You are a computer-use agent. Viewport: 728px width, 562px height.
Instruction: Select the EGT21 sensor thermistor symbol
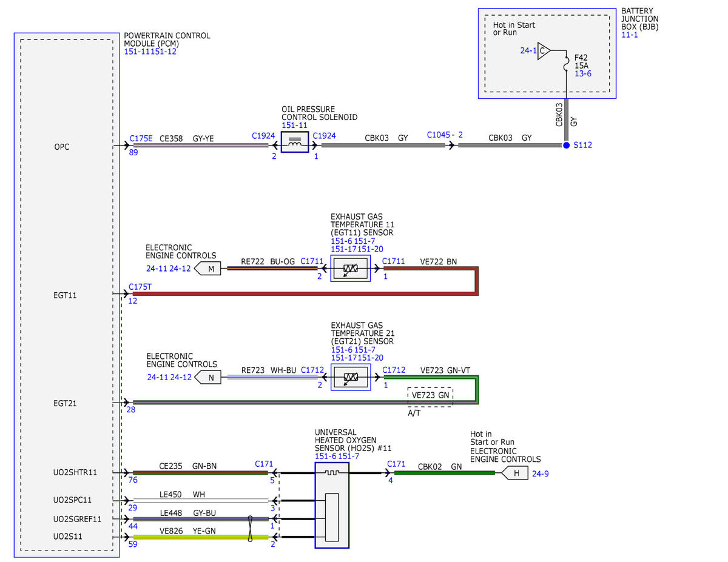[x=351, y=377]
